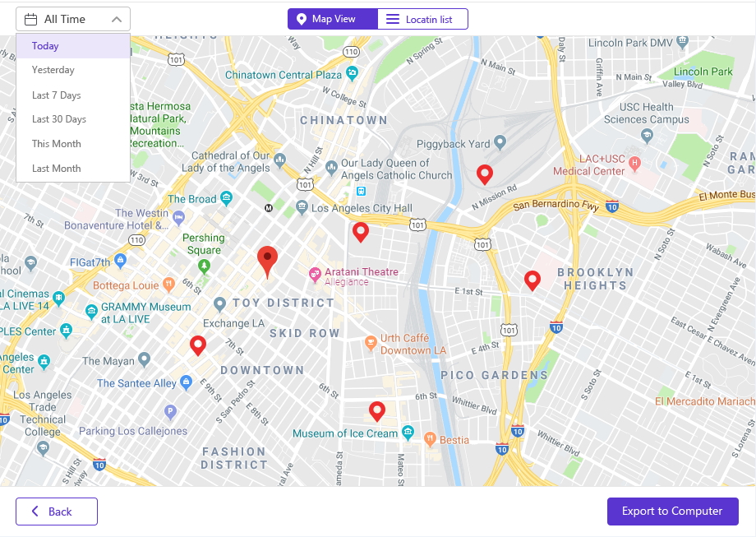Click the red pin above Museum of Ice Cream
This screenshot has width=756, height=537.
377,411
